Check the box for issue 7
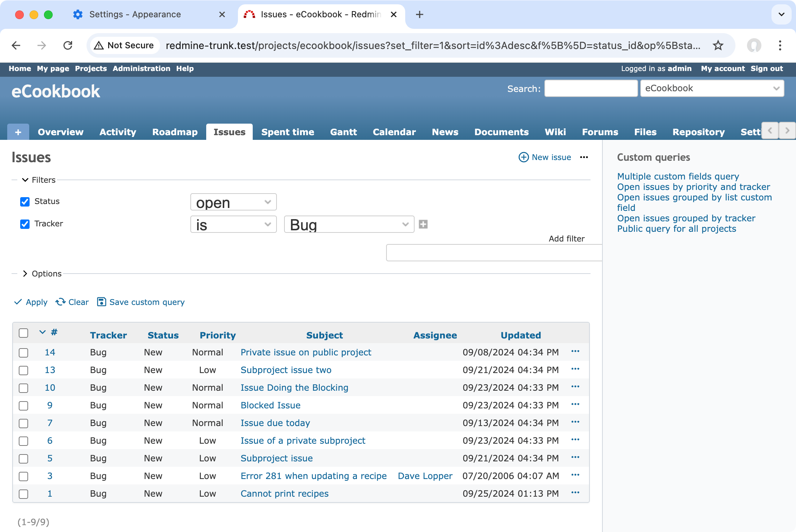 [x=23, y=423]
